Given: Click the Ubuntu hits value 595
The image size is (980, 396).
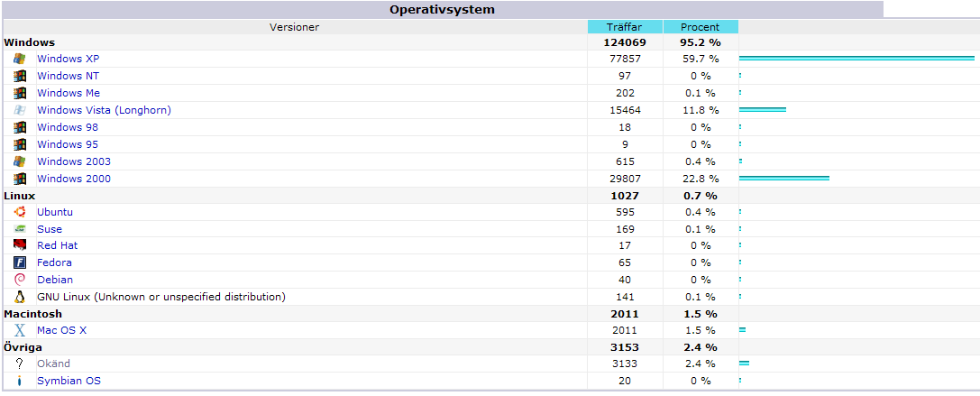Looking at the screenshot, I should point(625,212).
